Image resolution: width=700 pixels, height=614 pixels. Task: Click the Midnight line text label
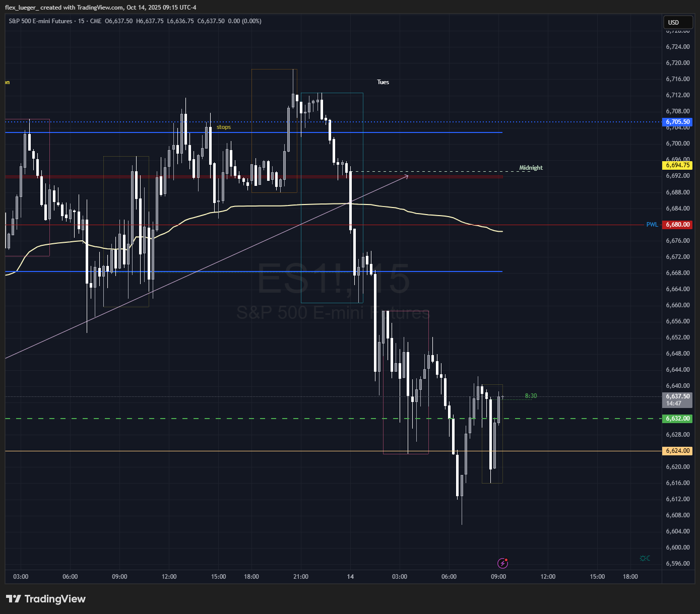point(531,168)
